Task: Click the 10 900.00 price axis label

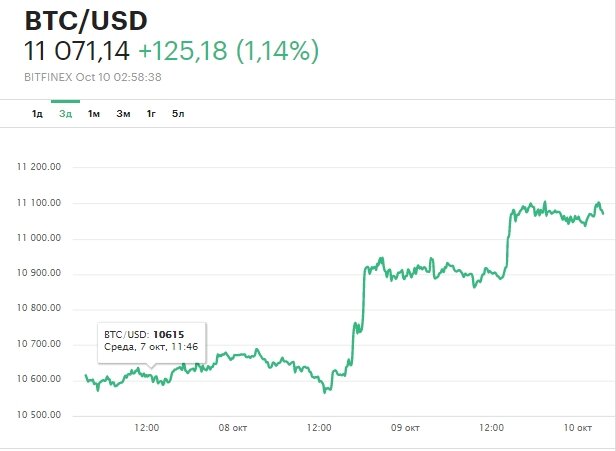Action: point(39,273)
